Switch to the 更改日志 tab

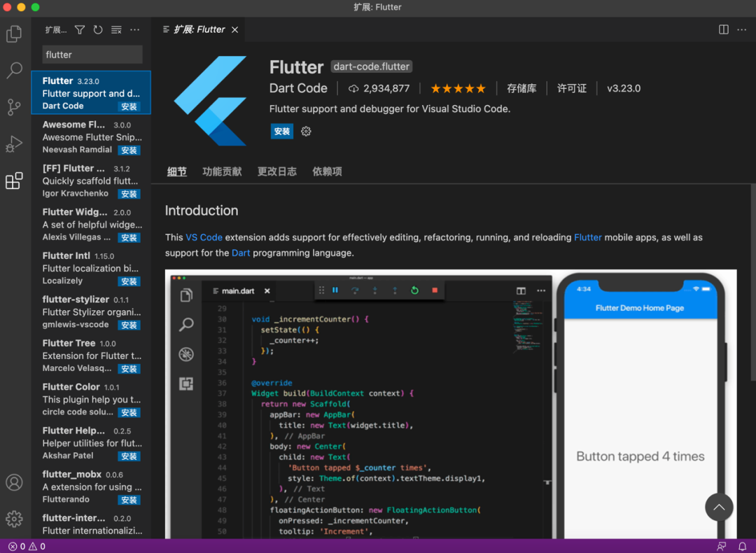(277, 171)
